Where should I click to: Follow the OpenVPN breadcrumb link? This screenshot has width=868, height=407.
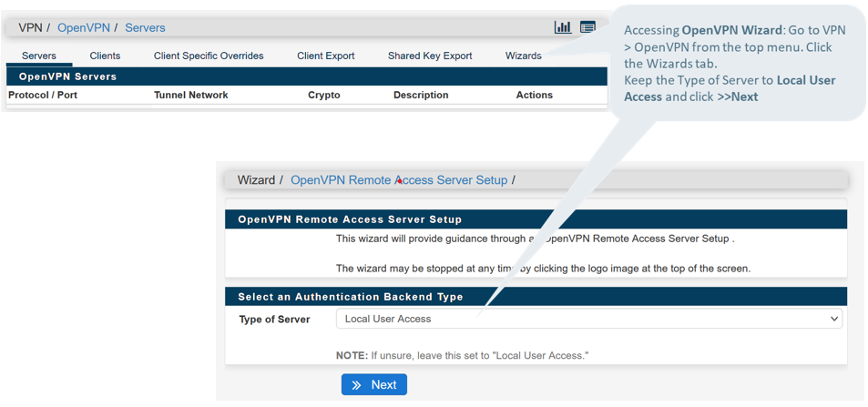click(84, 28)
